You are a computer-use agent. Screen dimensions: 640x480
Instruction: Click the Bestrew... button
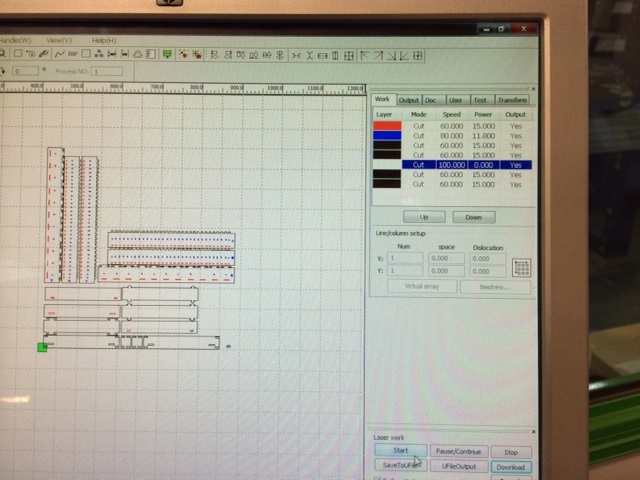tap(495, 287)
